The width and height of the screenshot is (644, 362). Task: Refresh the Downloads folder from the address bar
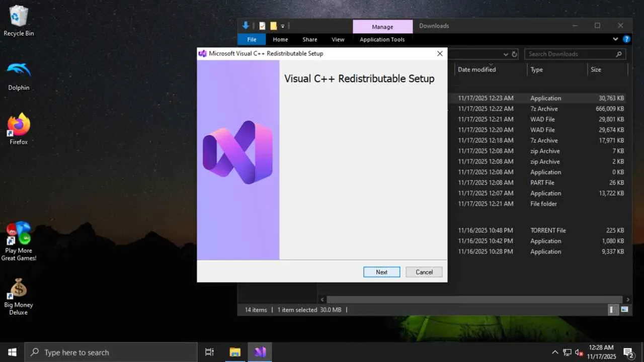coord(515,54)
